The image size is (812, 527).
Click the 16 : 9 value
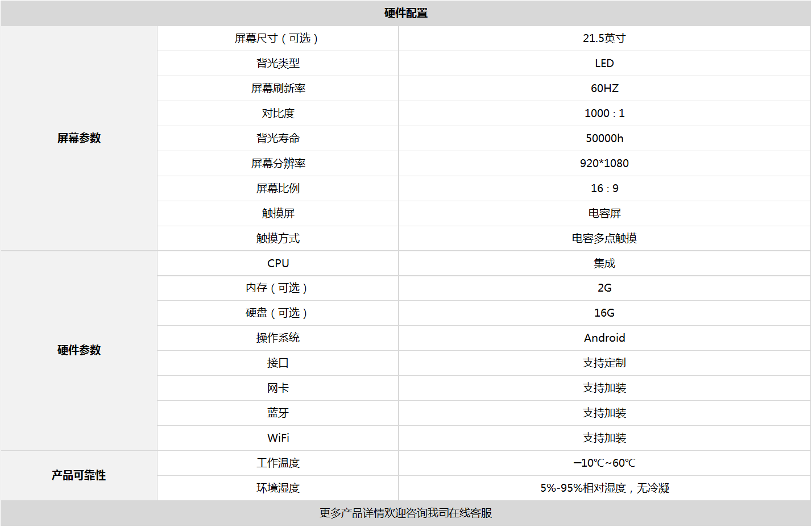point(604,188)
